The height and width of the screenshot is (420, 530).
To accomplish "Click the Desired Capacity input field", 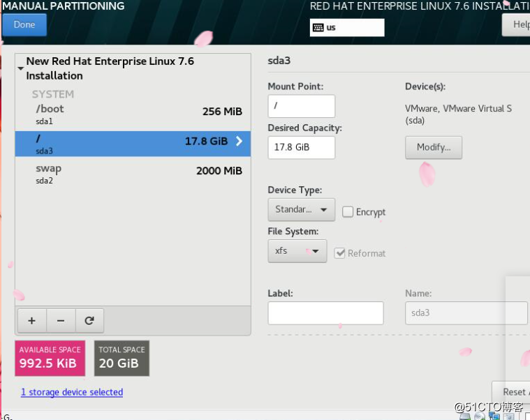I will coord(301,147).
